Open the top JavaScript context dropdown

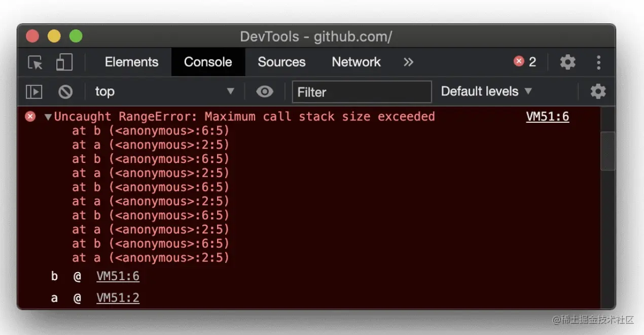pos(164,92)
